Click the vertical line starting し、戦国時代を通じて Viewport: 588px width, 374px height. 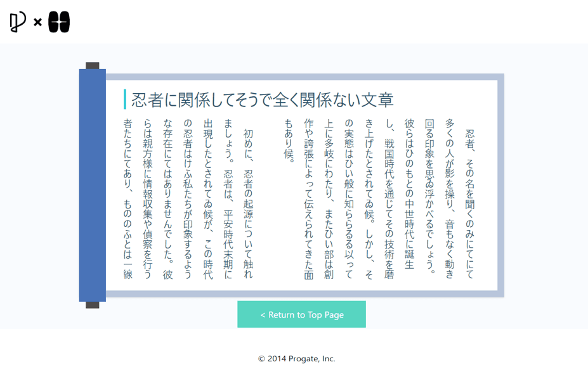389,199
